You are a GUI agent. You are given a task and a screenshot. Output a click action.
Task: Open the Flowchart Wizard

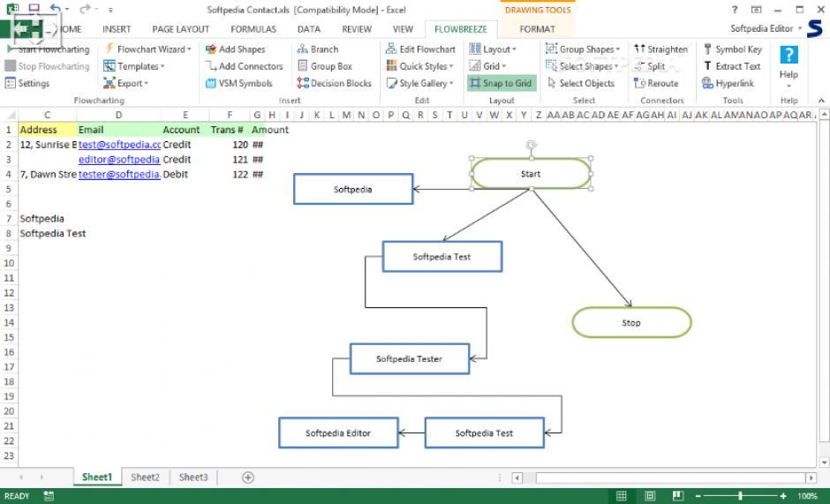click(x=147, y=49)
